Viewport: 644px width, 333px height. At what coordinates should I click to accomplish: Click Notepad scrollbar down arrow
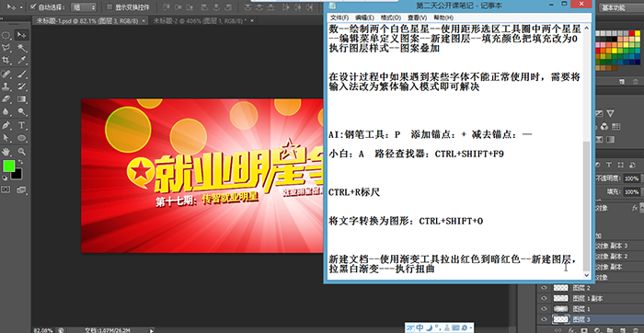point(586,275)
